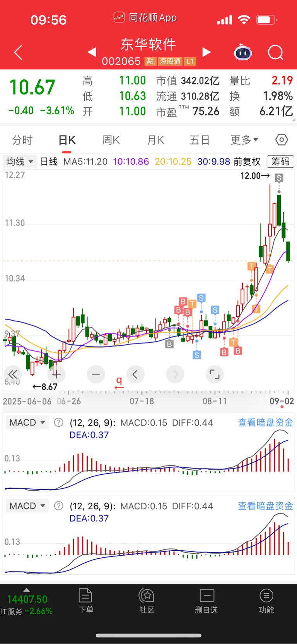The image size is (297, 644).
Task: Select the 日K tab
Action: click(67, 140)
